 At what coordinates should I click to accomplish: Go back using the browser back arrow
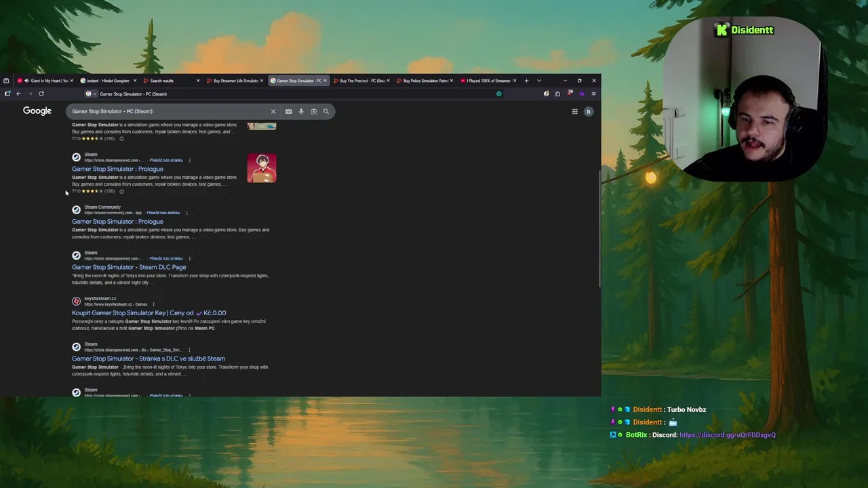click(18, 94)
